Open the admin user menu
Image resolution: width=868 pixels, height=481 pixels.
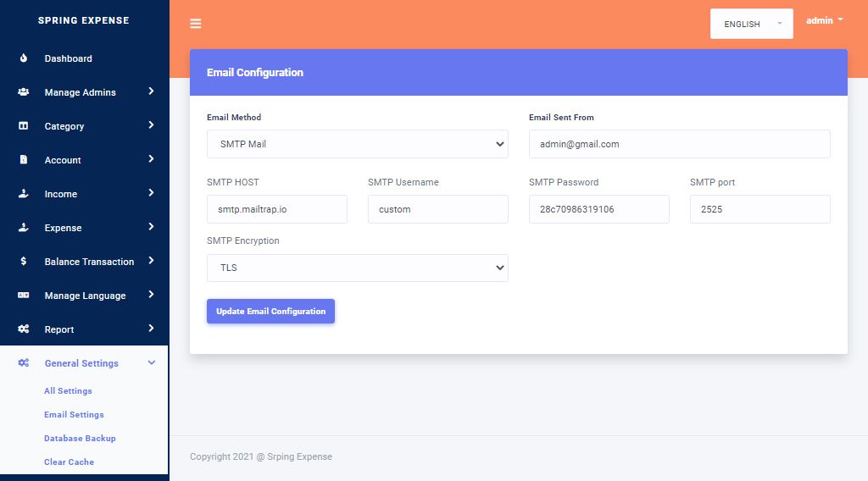(x=824, y=20)
